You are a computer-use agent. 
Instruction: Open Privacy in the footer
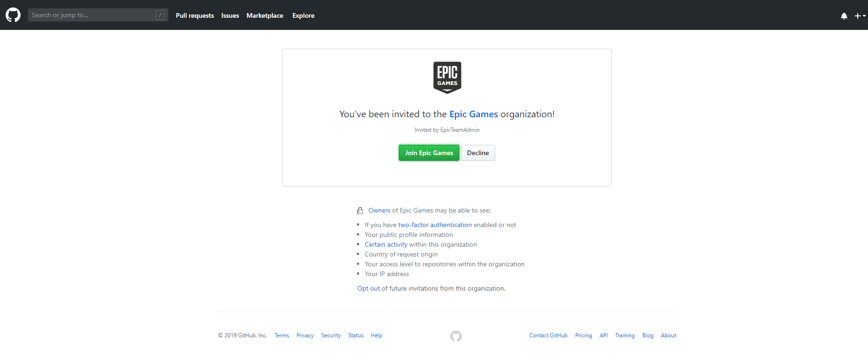305,335
